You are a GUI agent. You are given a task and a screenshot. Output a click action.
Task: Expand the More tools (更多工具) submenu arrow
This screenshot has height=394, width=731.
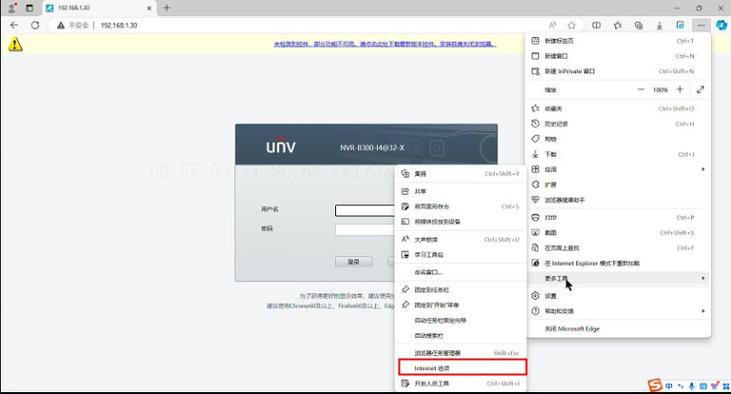[x=703, y=278]
